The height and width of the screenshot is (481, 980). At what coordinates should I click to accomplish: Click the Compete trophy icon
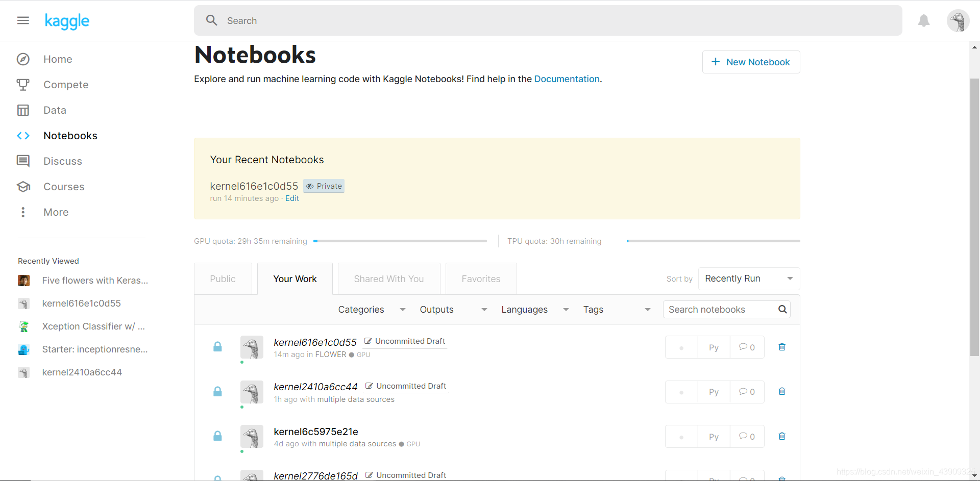click(23, 85)
